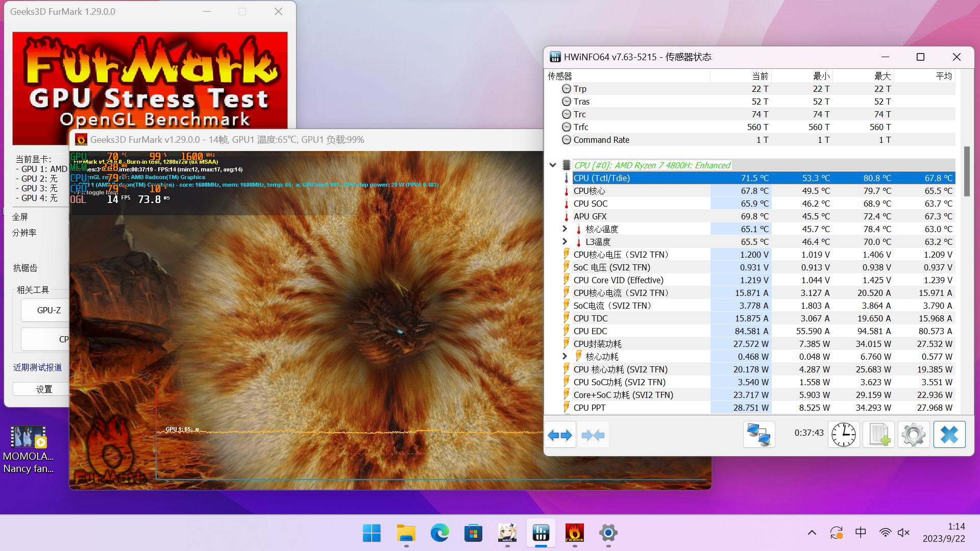Viewport: 980px width, 551px height.
Task: Click the HWiNFO collapse-columns arrows icon
Action: click(593, 435)
